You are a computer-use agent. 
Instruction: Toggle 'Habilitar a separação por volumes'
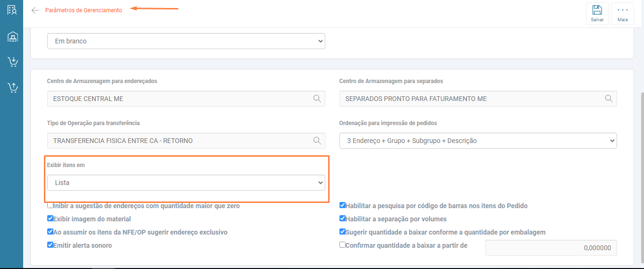pyautogui.click(x=342, y=219)
